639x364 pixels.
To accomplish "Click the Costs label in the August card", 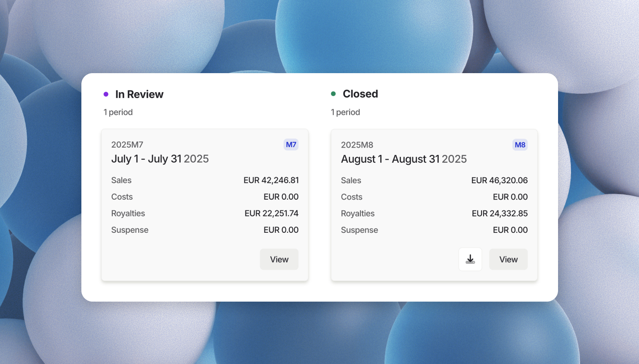I will [x=352, y=197].
